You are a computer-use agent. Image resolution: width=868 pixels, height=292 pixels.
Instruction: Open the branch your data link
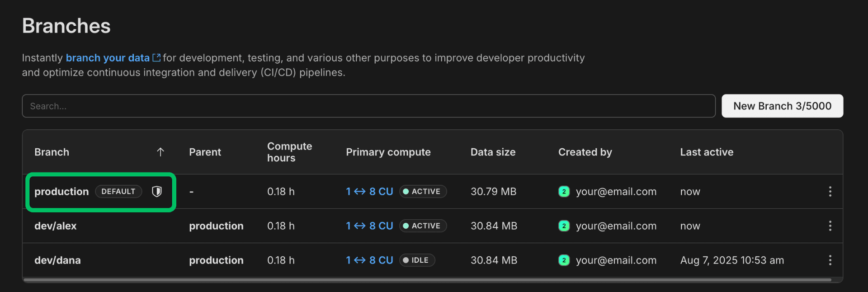[x=108, y=58]
